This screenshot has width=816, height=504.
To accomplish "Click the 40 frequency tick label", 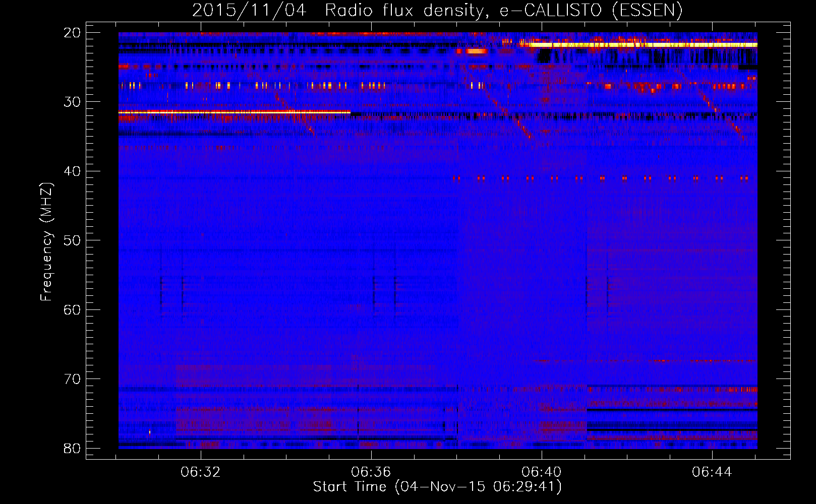I will point(72,171).
